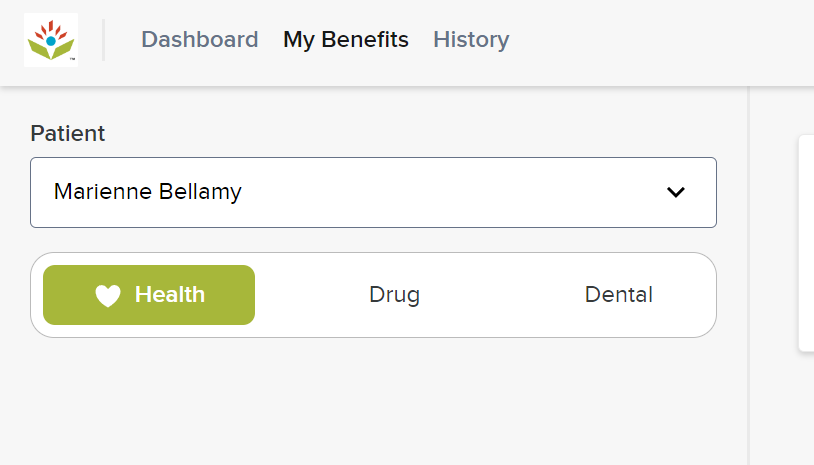Click the Marienne Bellamy name in selector
Viewport: 814px width, 465px height.
[x=148, y=192]
